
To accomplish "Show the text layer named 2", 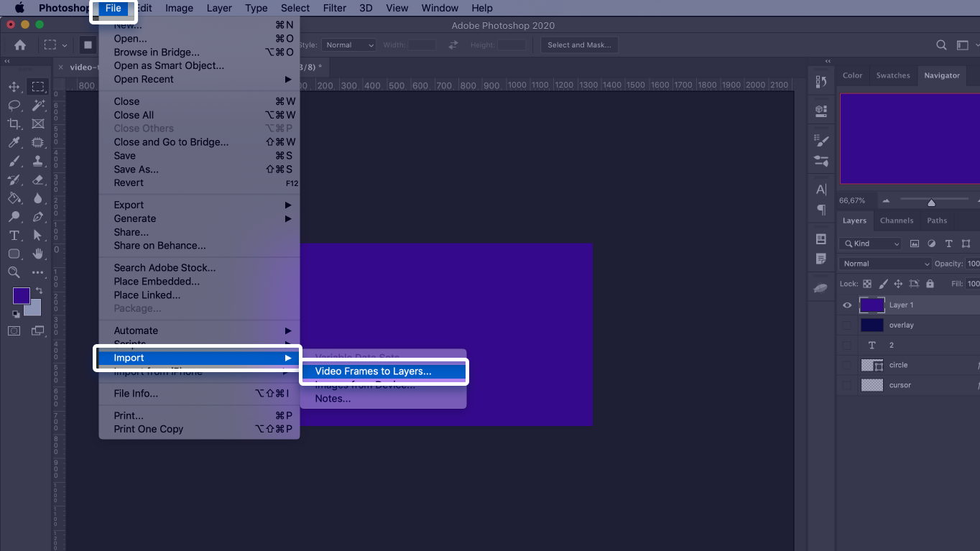I will (847, 346).
